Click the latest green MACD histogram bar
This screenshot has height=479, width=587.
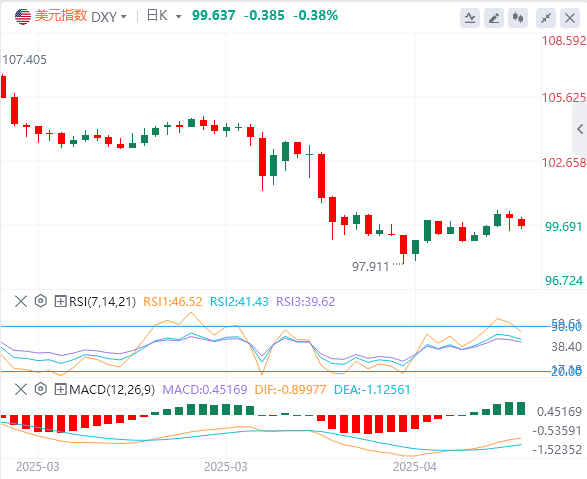[x=521, y=408]
